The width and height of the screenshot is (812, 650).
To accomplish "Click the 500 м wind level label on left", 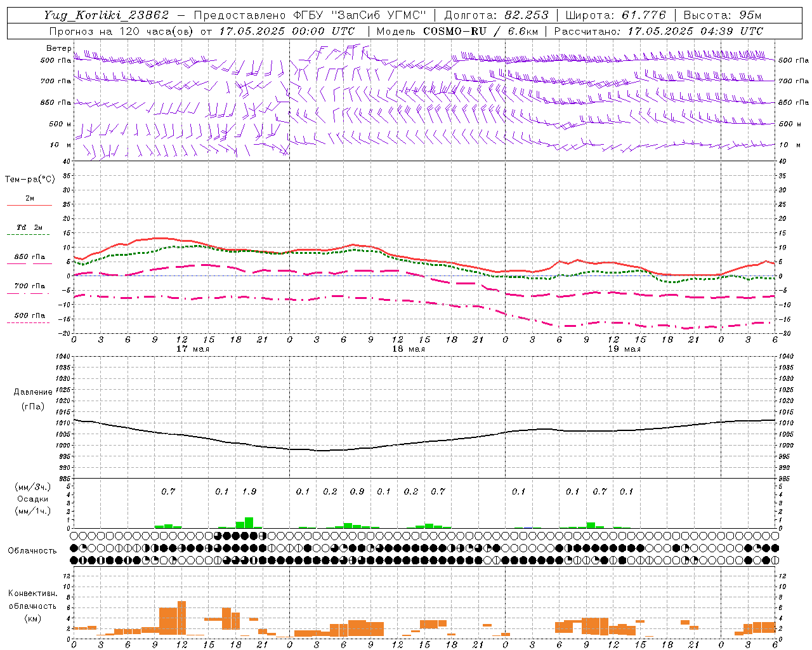I will pos(60,124).
